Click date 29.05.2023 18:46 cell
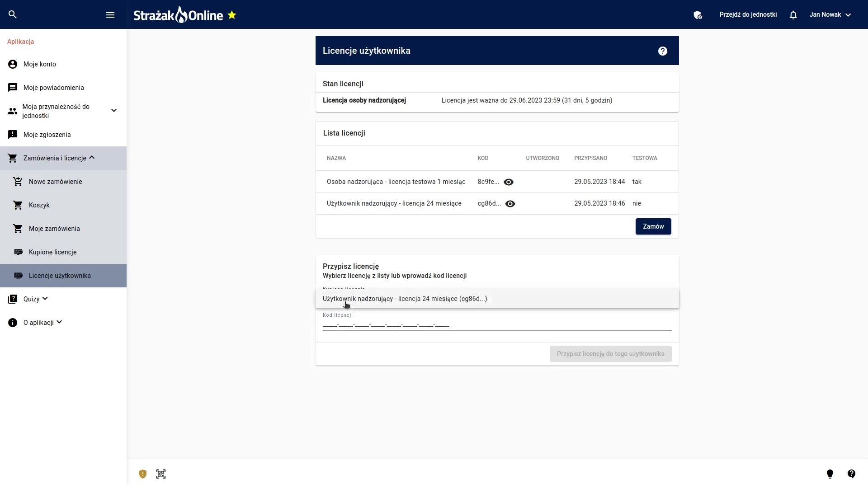The width and height of the screenshot is (868, 488). pos(599,203)
